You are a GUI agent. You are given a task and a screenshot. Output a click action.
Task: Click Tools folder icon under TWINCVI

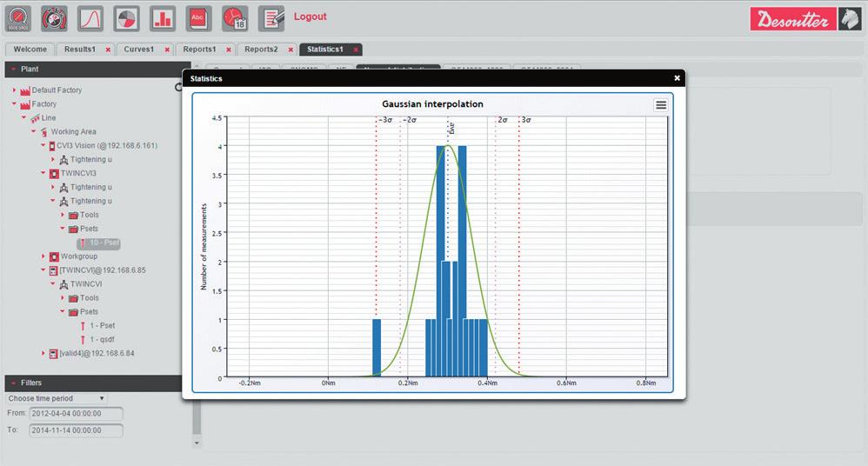pyautogui.click(x=73, y=298)
